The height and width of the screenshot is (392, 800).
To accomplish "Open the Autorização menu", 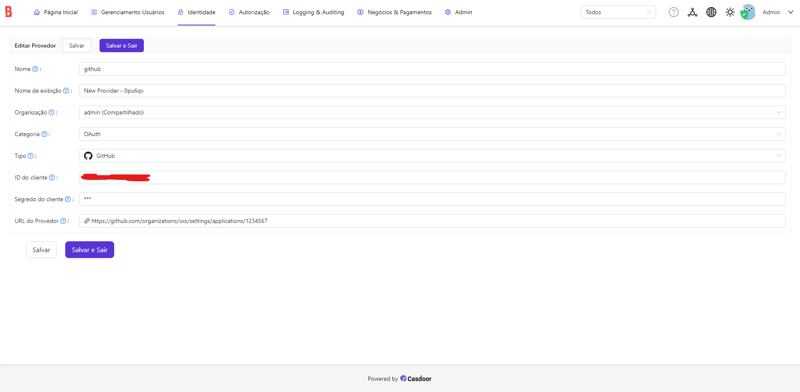I will [249, 12].
